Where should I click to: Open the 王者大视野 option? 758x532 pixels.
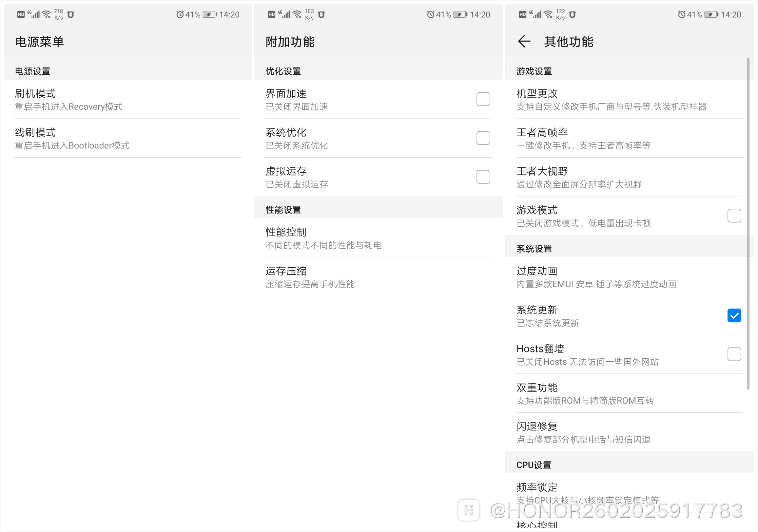point(629,177)
